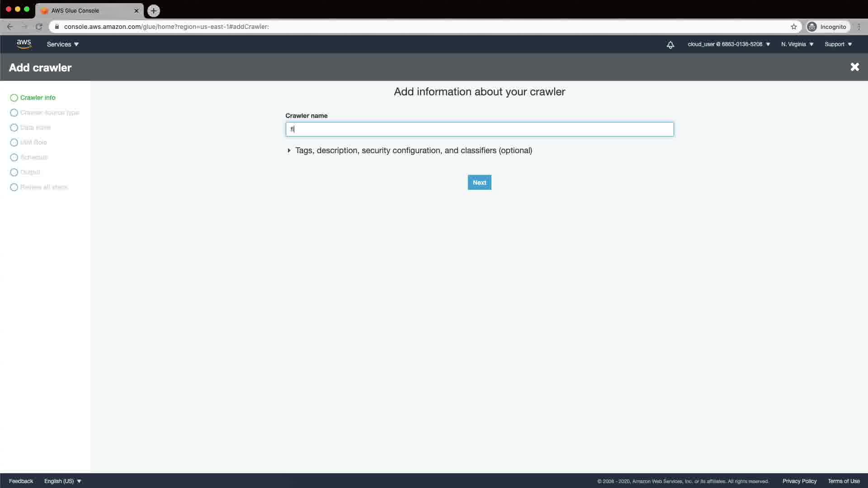This screenshot has width=868, height=488.
Task: Go back using the browser back arrow
Action: (10, 27)
